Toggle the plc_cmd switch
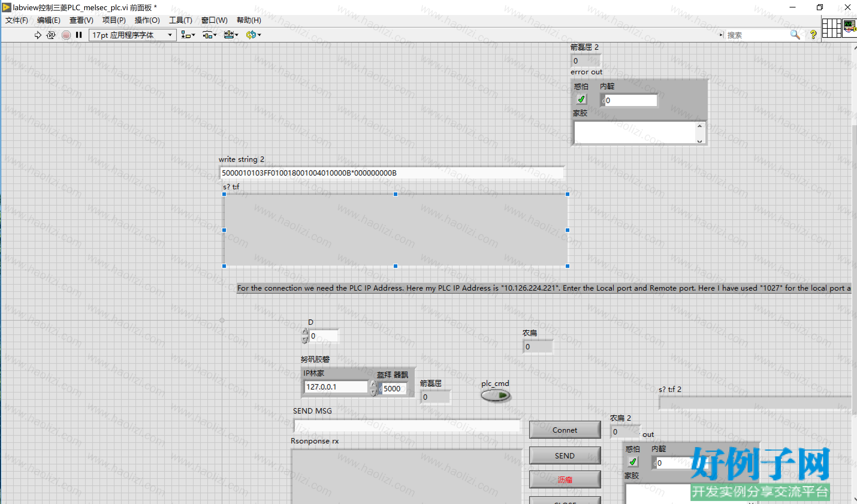This screenshot has width=857, height=504. click(496, 395)
